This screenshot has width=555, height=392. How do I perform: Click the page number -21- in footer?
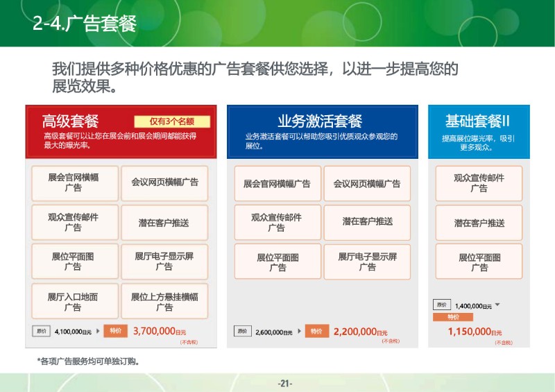coord(285,384)
